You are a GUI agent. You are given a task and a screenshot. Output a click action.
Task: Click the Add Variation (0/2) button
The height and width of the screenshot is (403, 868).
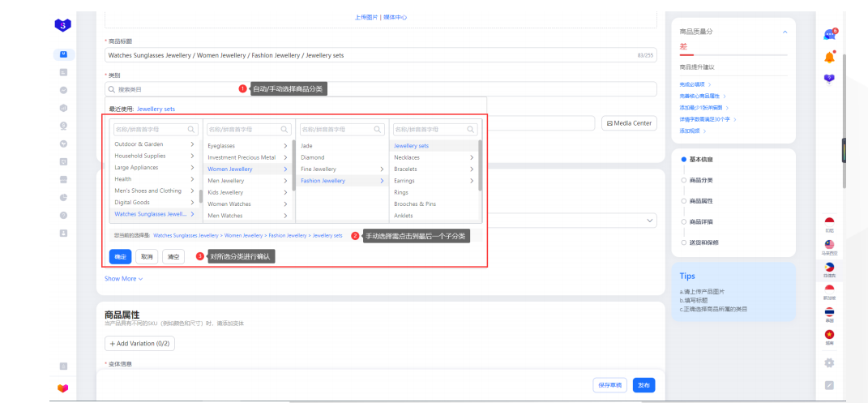coord(139,344)
